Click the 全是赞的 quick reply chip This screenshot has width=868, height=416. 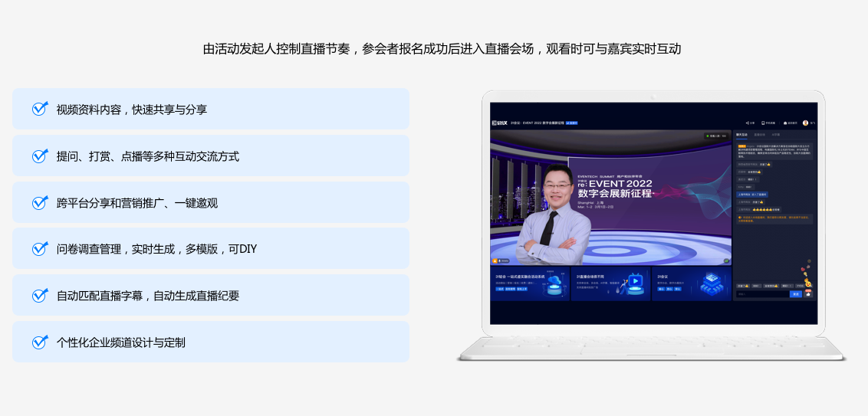(x=771, y=286)
